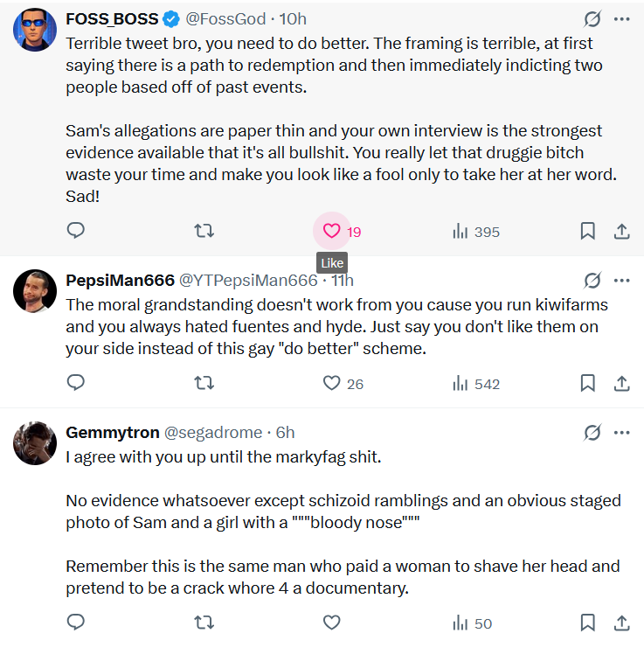Share the PepsiMan666 tweet
644x647 pixels.
coord(622,383)
